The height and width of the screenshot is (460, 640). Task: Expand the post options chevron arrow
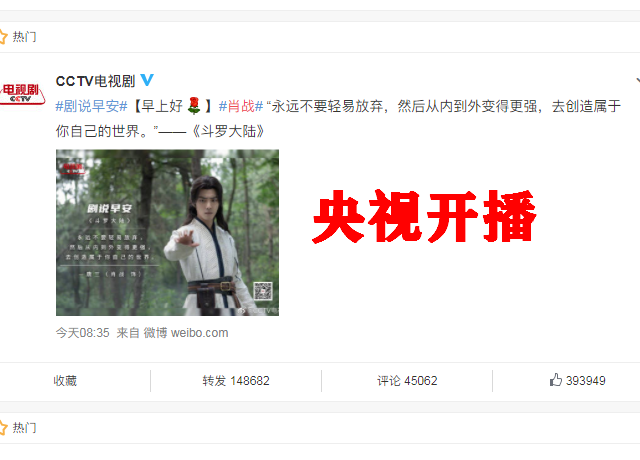point(638,80)
